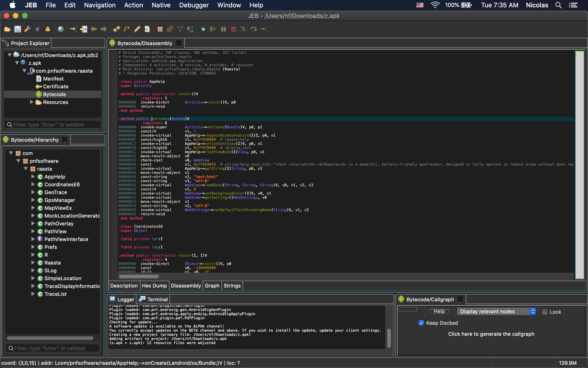Close the Bytecode/Callgraph tab
The height and width of the screenshot is (368, 588).
pyautogui.click(x=460, y=299)
